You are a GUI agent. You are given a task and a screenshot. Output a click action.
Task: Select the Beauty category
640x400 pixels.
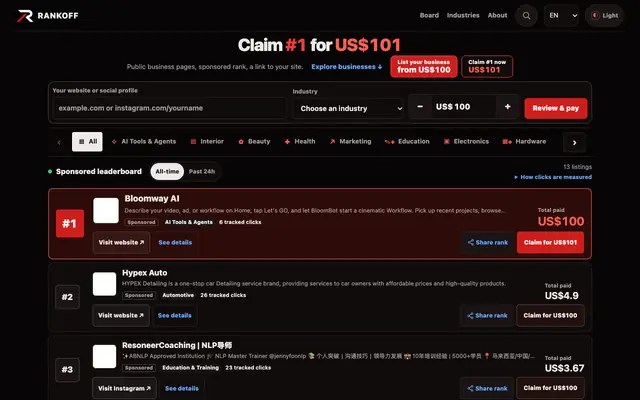point(254,142)
